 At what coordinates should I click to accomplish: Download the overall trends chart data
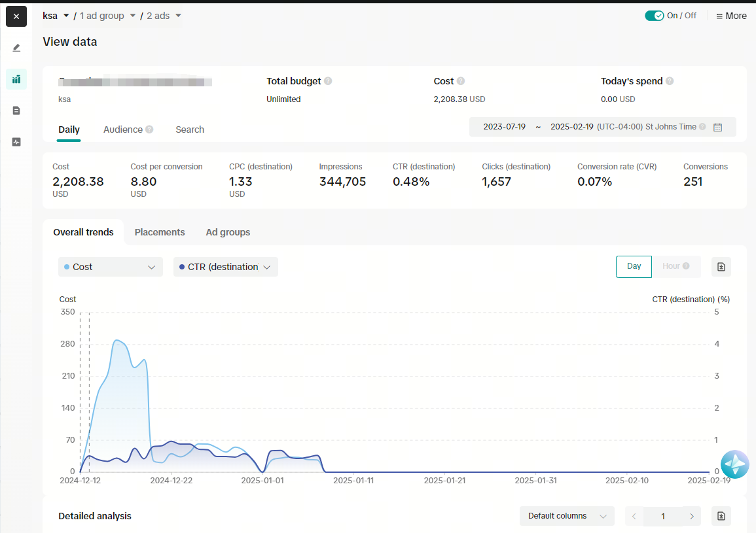coord(721,267)
